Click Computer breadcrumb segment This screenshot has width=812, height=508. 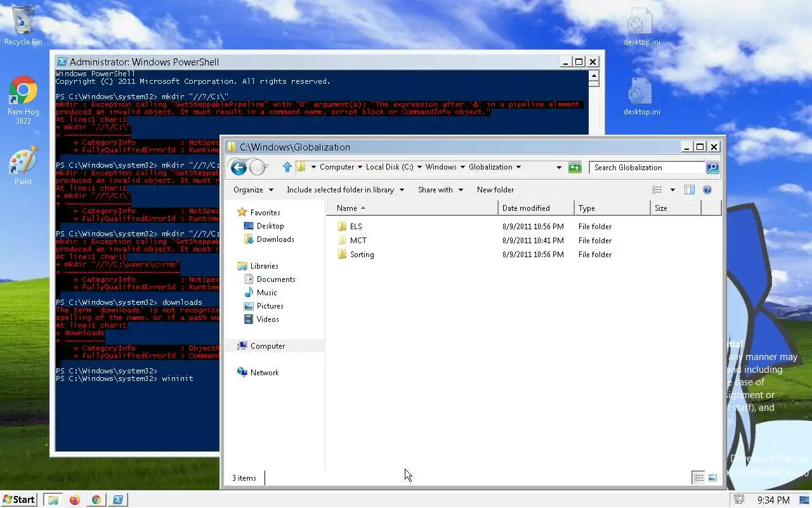[x=337, y=168]
